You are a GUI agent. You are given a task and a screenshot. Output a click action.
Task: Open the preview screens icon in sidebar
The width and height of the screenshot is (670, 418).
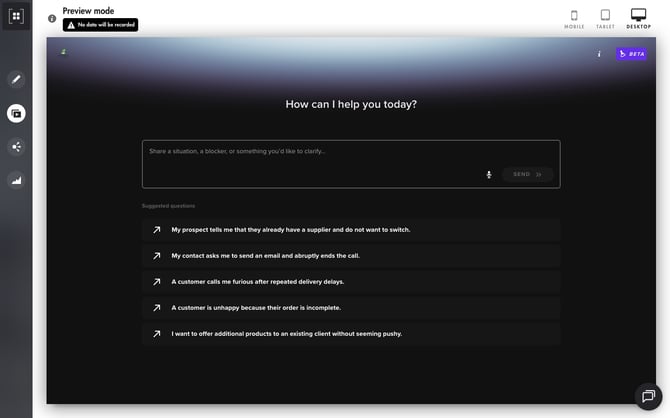(16, 114)
